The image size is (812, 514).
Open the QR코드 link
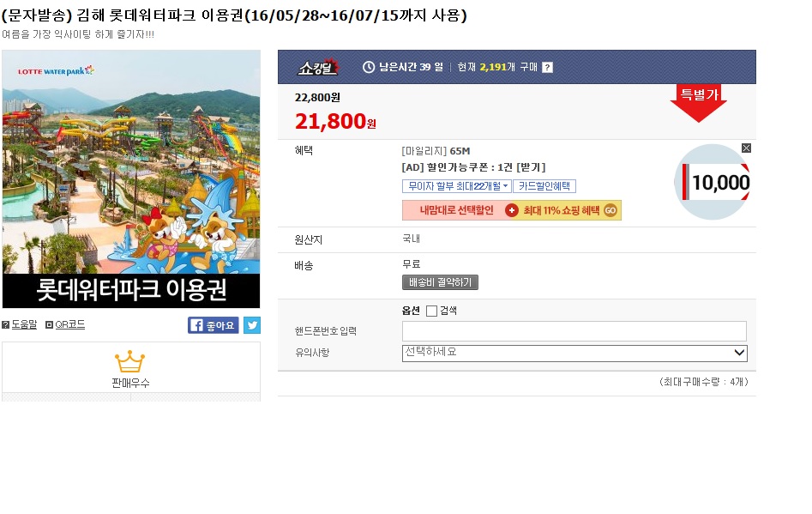[69, 324]
